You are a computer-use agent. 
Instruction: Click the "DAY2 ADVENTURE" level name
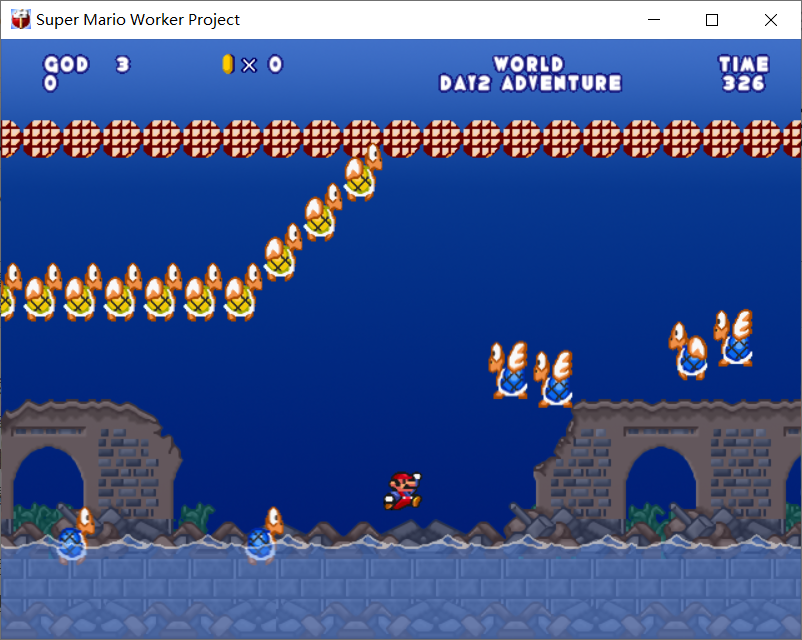[x=530, y=83]
